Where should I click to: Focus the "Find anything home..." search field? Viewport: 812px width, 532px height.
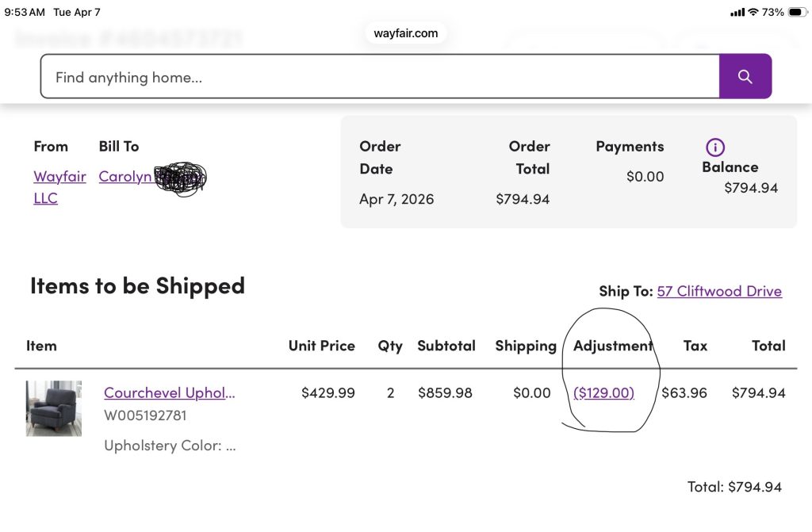click(x=379, y=77)
